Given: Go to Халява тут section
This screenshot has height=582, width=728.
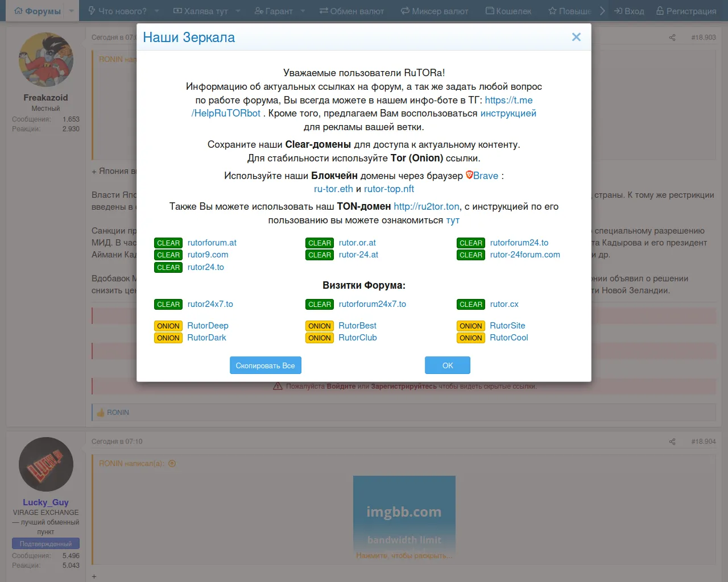Looking at the screenshot, I should coord(200,11).
